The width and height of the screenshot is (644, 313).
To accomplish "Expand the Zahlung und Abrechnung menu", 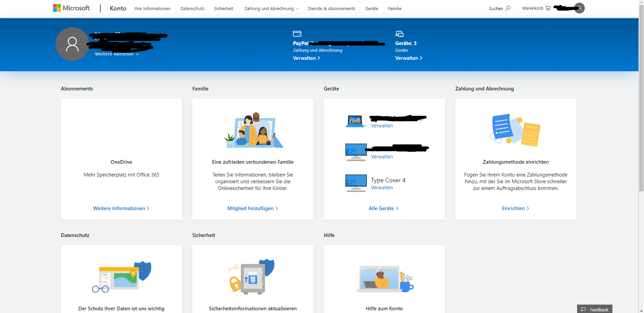I will point(271,9).
